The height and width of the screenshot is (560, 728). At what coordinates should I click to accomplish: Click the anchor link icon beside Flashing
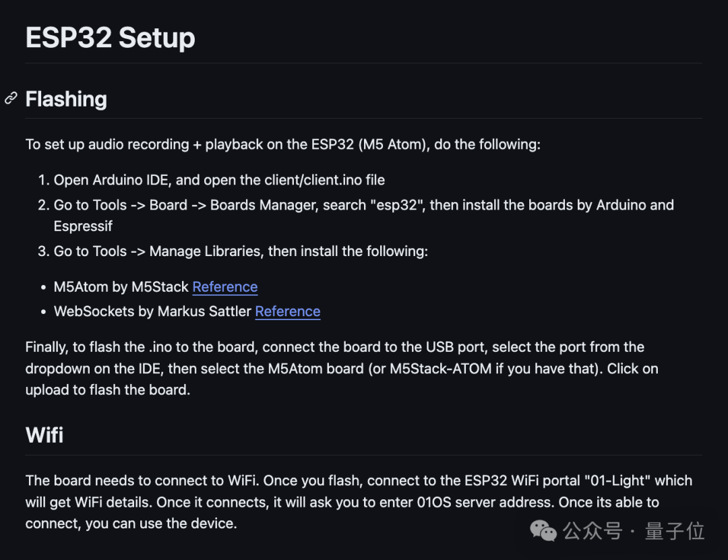click(11, 98)
